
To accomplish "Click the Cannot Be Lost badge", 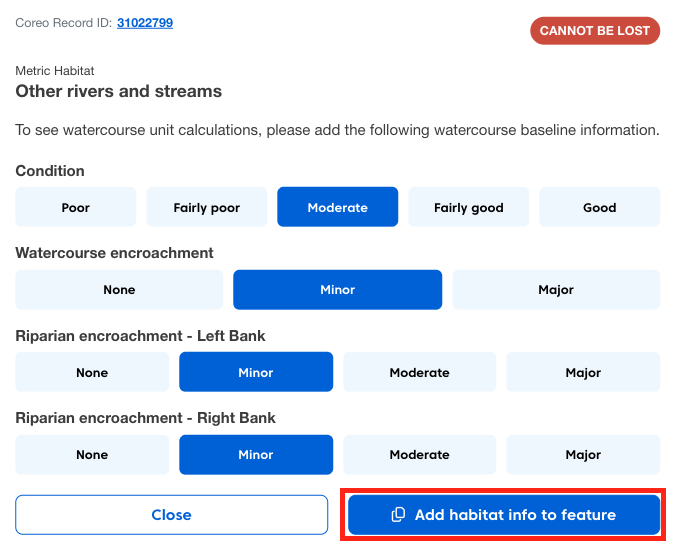I will [595, 31].
